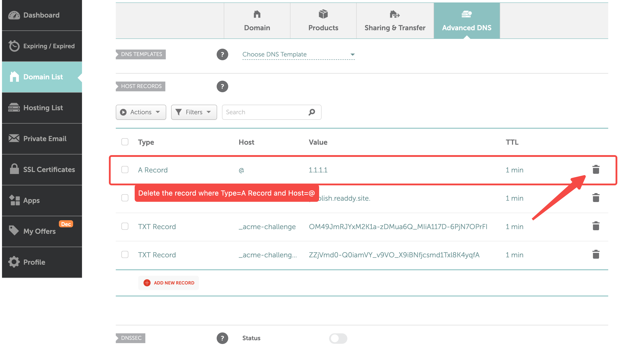Open the Products tab
The width and height of the screenshot is (644, 352).
coord(323,21)
